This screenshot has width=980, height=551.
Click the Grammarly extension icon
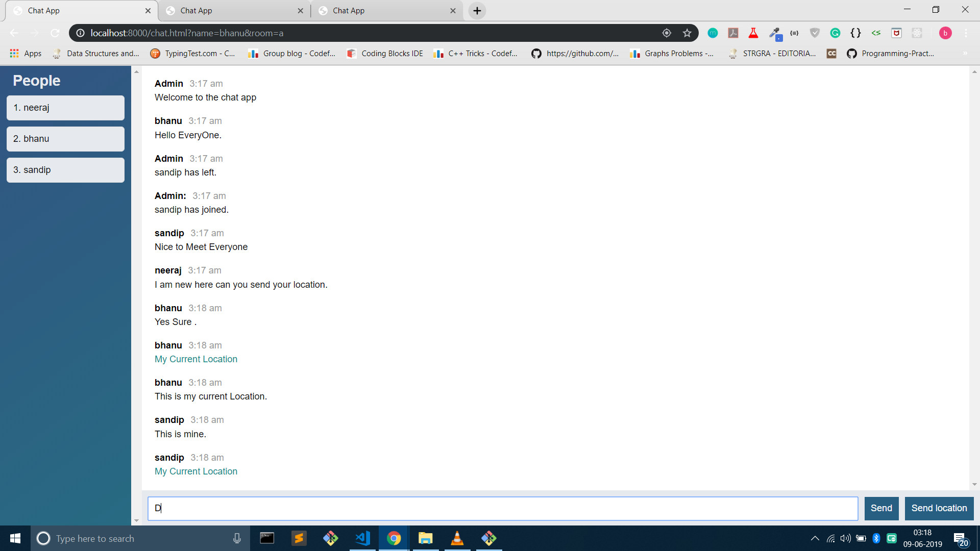point(835,33)
